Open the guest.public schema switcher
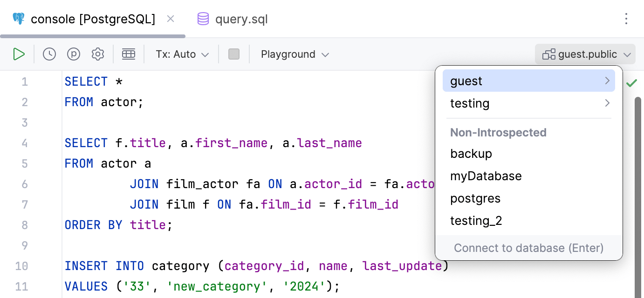 584,54
